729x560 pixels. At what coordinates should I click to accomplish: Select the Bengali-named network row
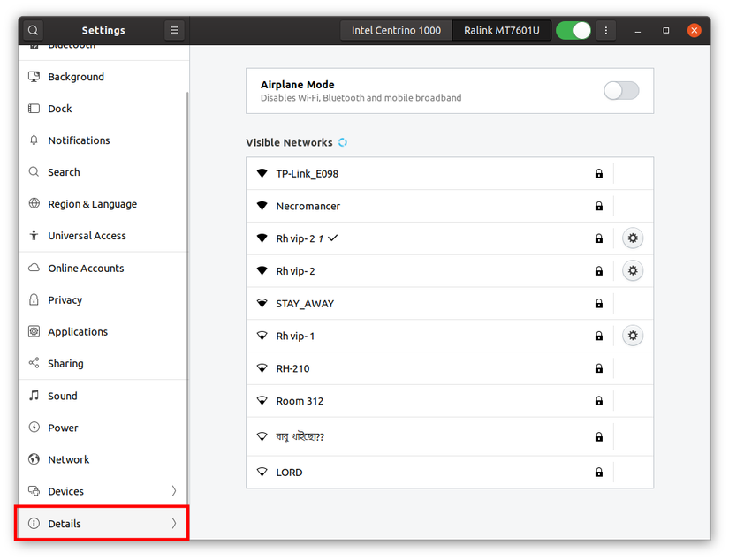point(450,436)
